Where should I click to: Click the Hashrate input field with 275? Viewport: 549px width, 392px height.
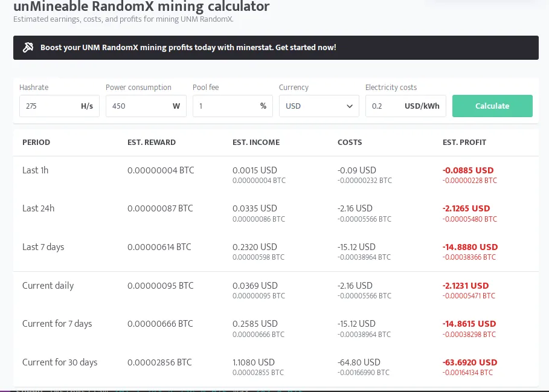point(60,106)
